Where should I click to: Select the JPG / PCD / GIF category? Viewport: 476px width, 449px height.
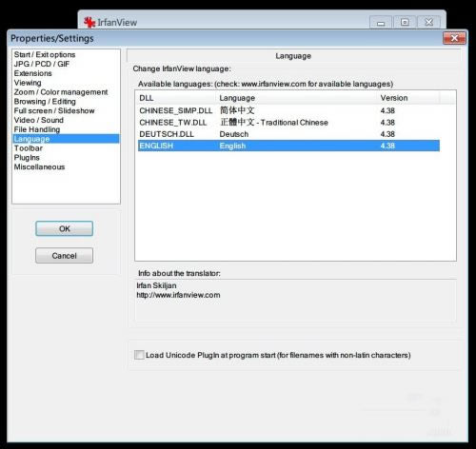click(x=42, y=64)
